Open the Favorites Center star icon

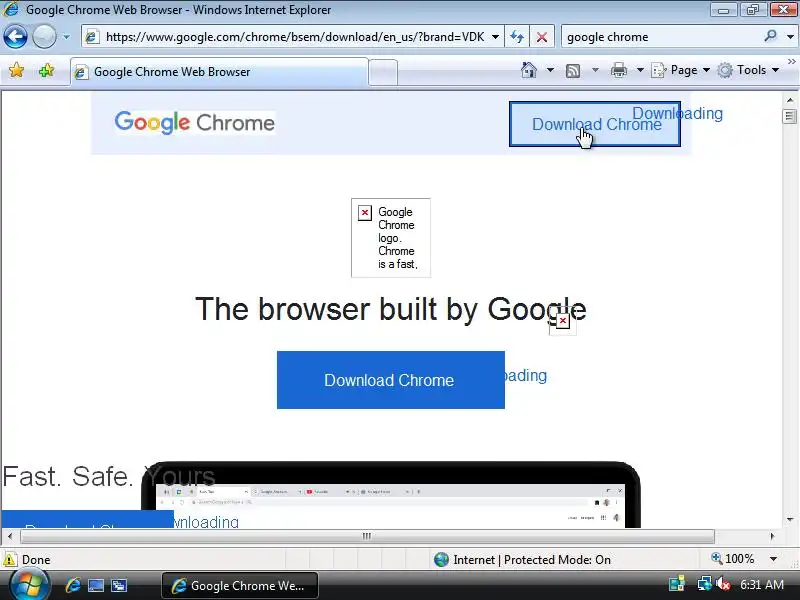point(16,70)
